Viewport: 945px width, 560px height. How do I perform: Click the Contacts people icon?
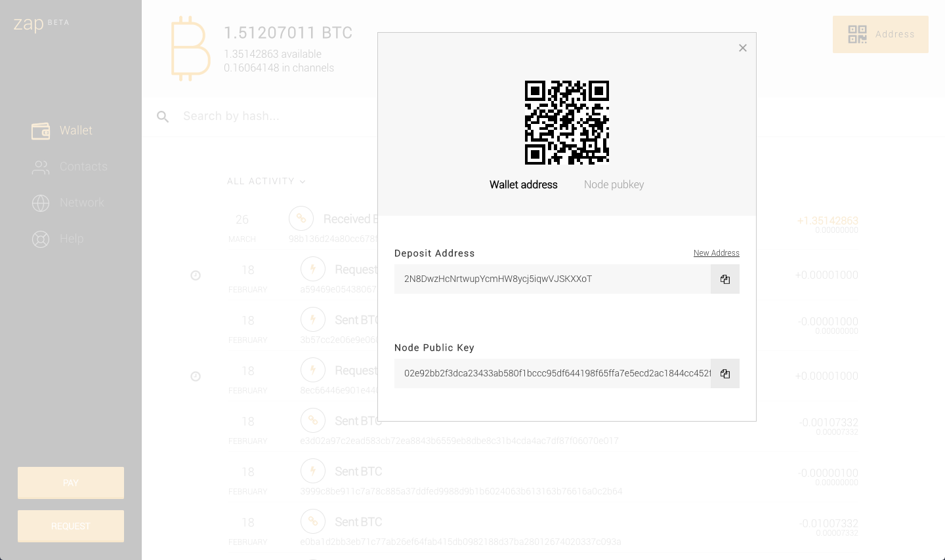point(41,167)
